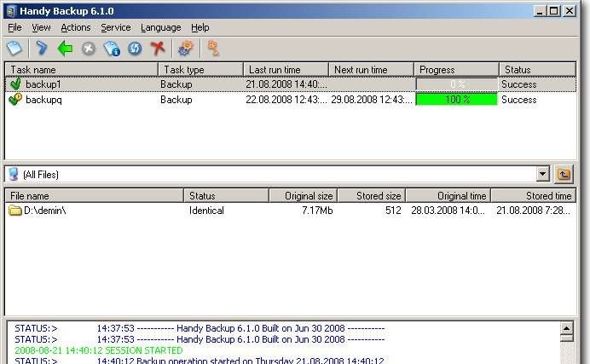Click backupq's last run time 22.08.2008
Screen dimensions: 590x364
pos(286,99)
